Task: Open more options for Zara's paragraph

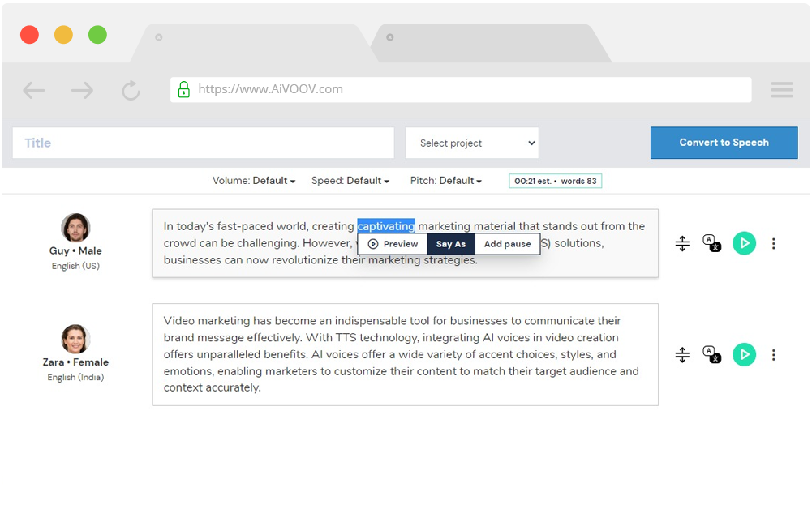Action: click(774, 354)
